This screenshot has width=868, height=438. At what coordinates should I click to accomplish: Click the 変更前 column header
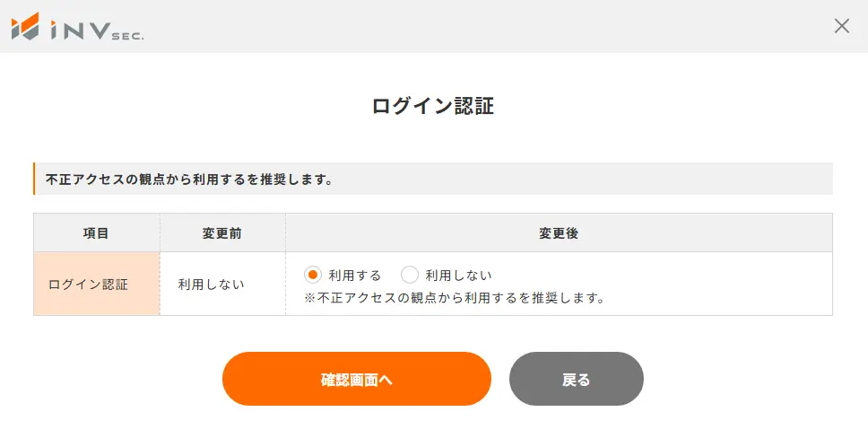222,233
